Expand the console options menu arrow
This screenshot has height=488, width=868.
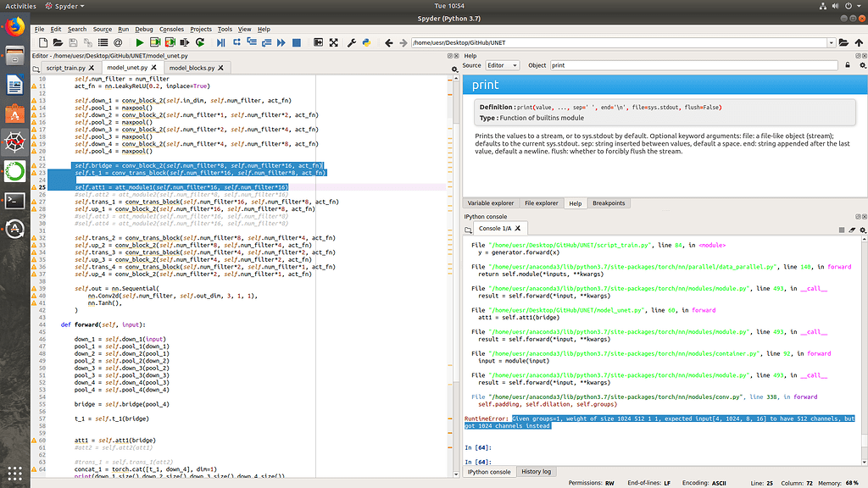pos(865,233)
